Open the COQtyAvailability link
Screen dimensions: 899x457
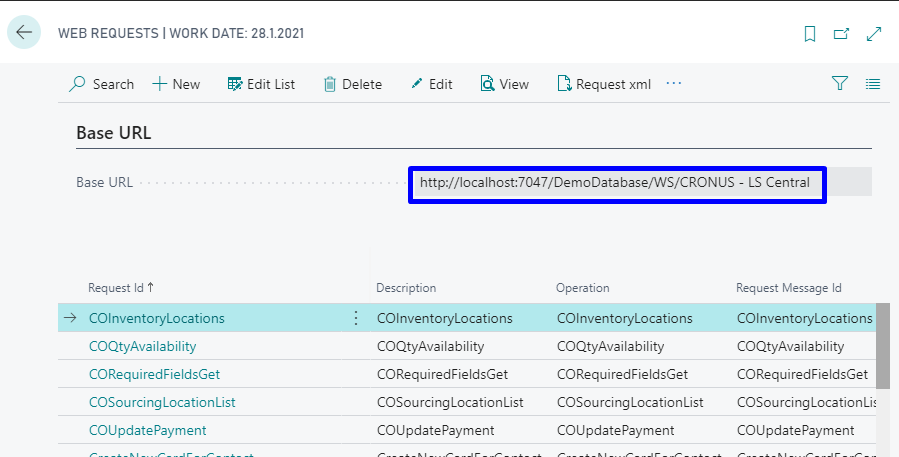[x=142, y=346]
